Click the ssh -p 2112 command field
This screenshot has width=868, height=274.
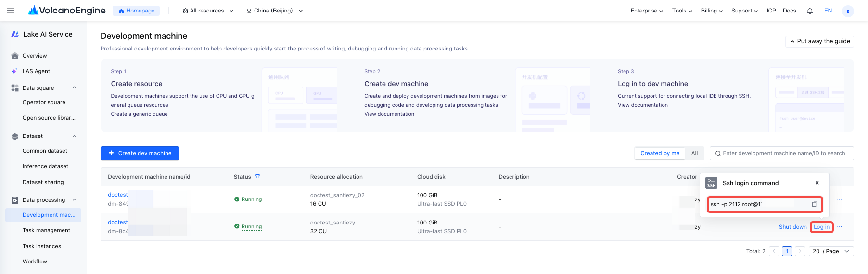(765, 204)
